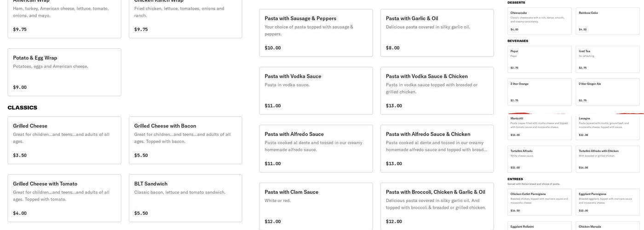Open the Lasagna menu item
This screenshot has height=230, width=644.
[608, 127]
